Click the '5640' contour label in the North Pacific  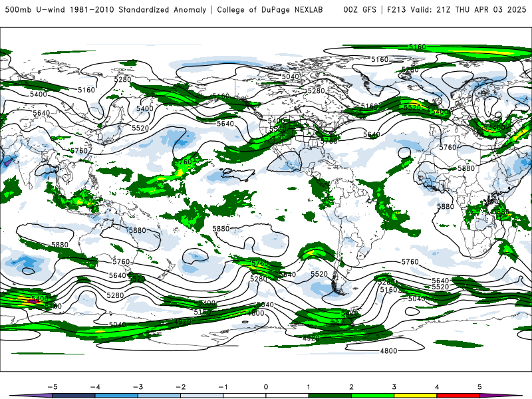click(225, 124)
